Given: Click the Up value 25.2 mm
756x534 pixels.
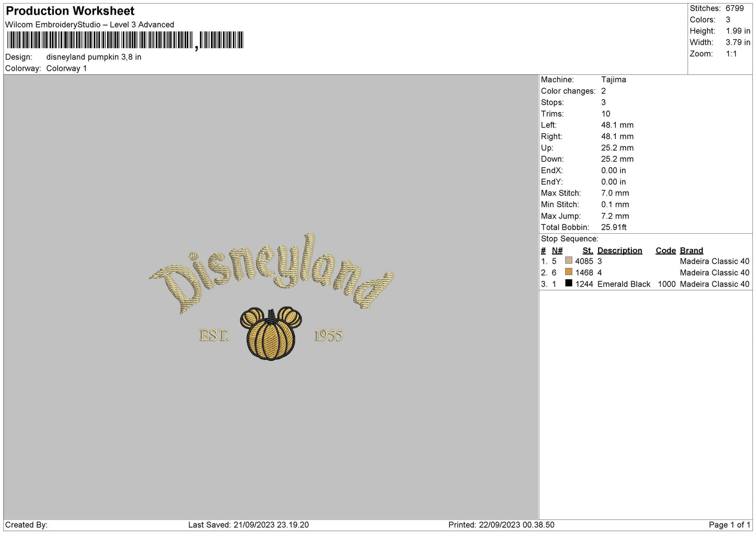Looking at the screenshot, I should pyautogui.click(x=617, y=148).
